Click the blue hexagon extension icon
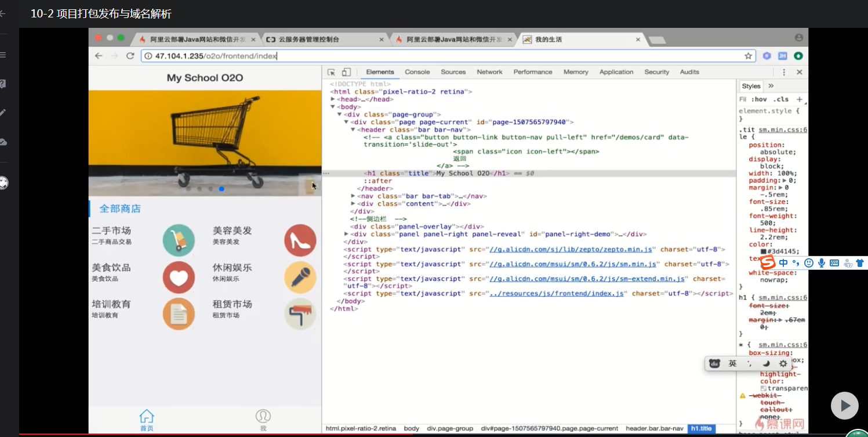868x437 pixels. point(767,56)
